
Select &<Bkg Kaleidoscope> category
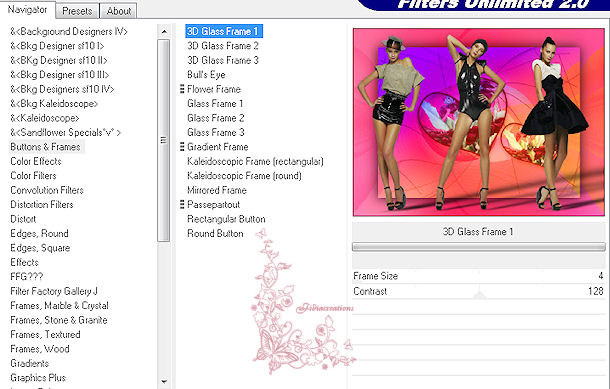pyautogui.click(x=54, y=103)
